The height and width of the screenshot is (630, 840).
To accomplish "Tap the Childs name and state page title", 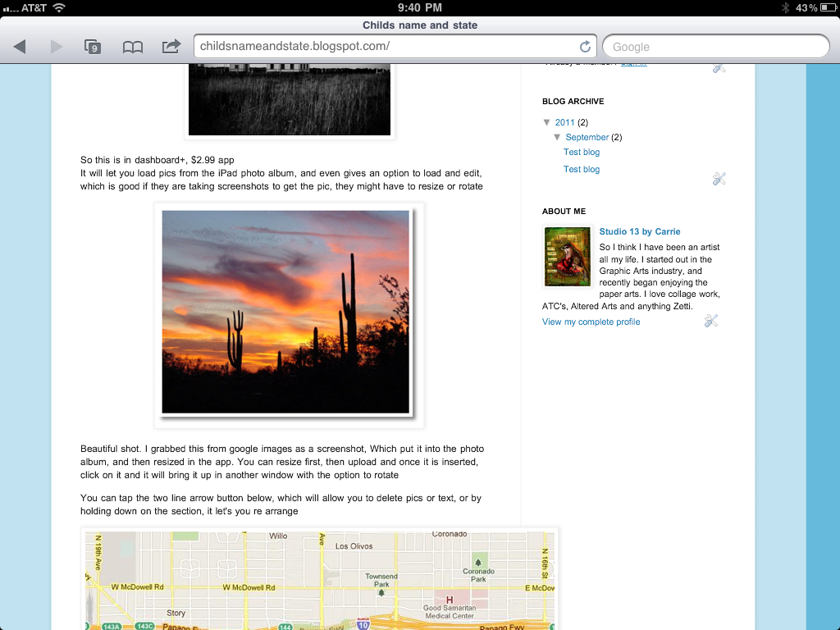I will (x=420, y=25).
